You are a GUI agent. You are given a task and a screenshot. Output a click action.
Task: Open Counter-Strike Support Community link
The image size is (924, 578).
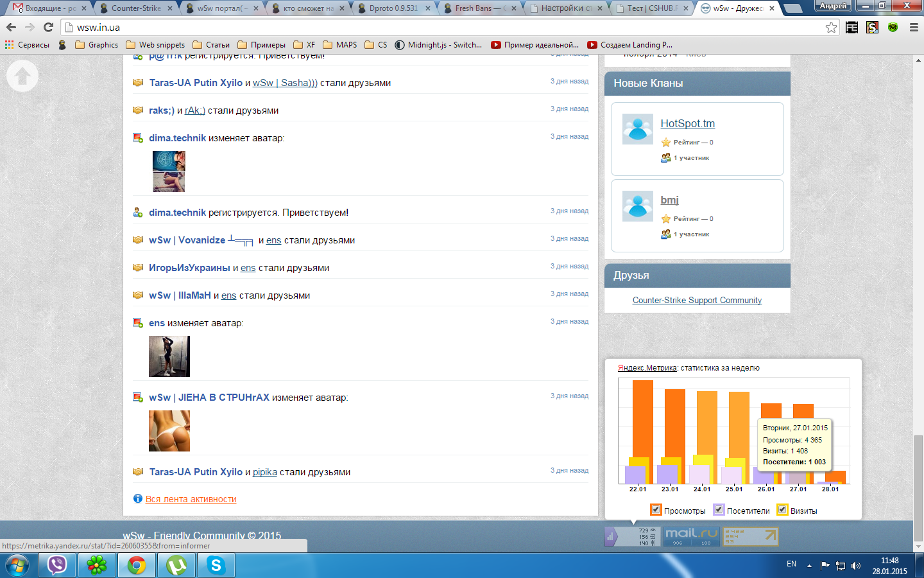coord(697,300)
